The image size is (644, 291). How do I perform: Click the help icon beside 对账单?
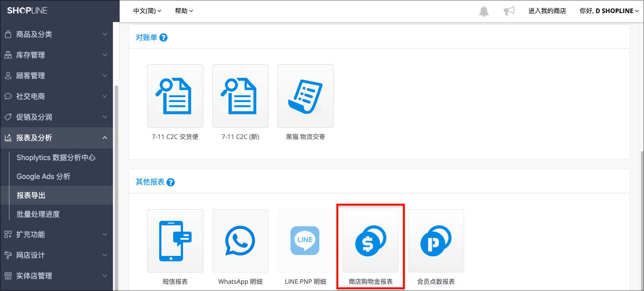click(164, 38)
